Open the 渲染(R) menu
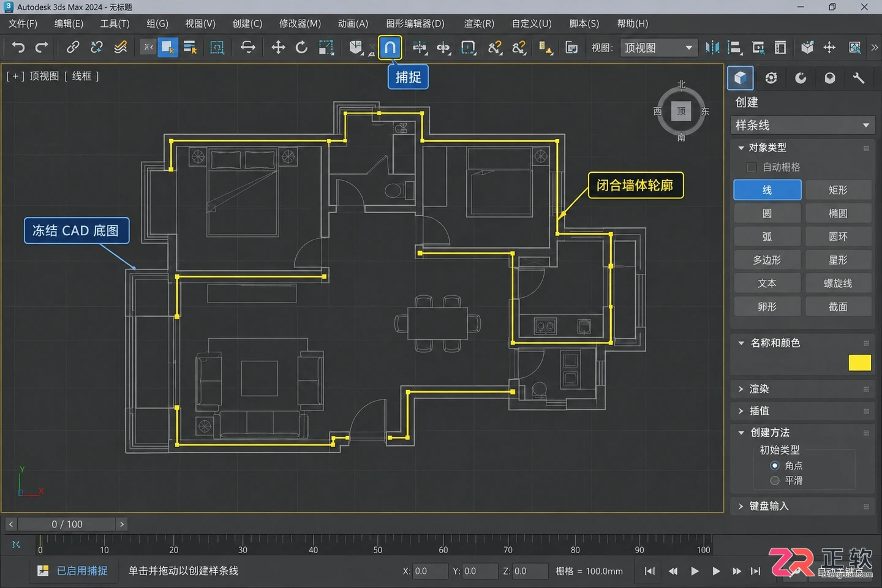Image resolution: width=882 pixels, height=588 pixels. 479,23
